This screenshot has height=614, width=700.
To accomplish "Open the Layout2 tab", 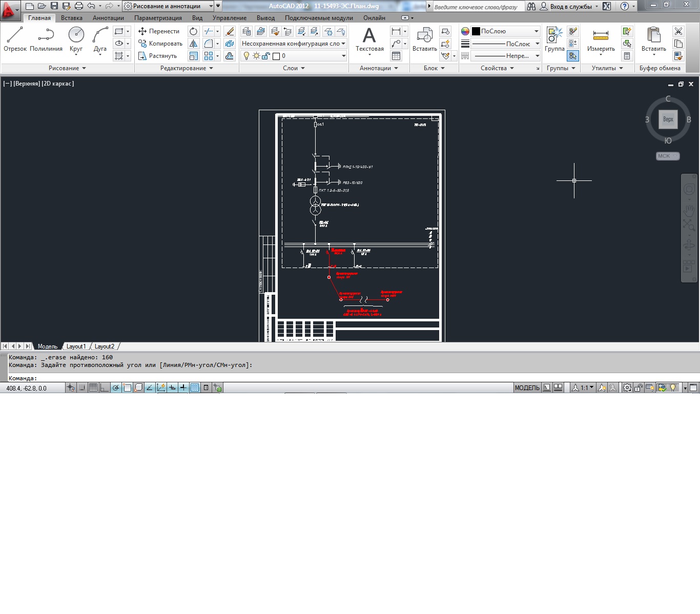I will [x=105, y=346].
